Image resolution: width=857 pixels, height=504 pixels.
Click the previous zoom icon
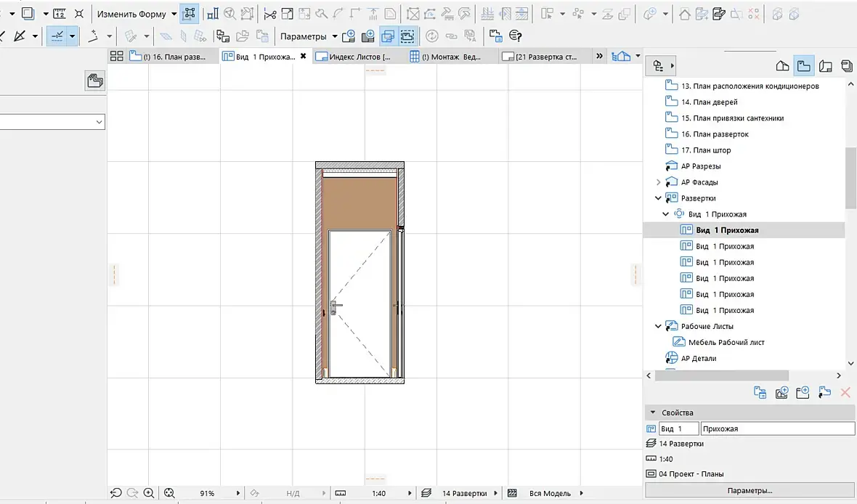(x=116, y=493)
